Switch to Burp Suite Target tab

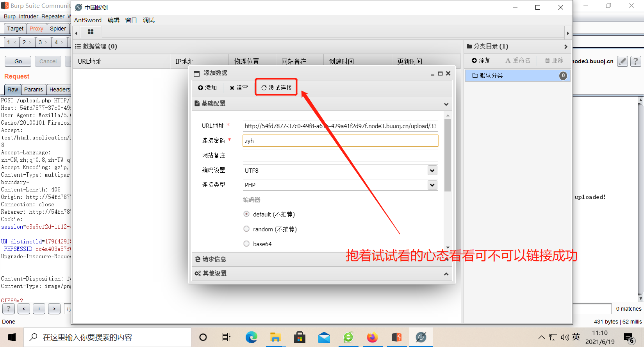(x=15, y=29)
